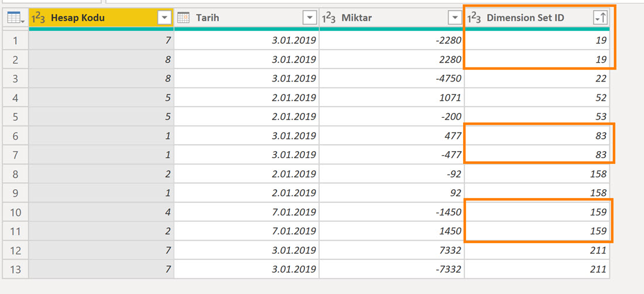644x294 pixels.
Task: Click Tarih cell 7.01.2019 in row 10
Action: (x=247, y=212)
